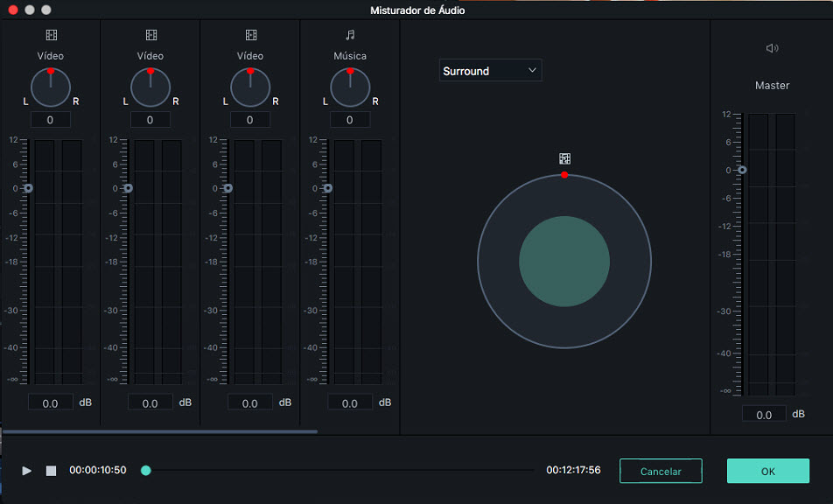The image size is (833, 504).
Task: Click the first Vídeo track film icon
Action: [x=51, y=35]
